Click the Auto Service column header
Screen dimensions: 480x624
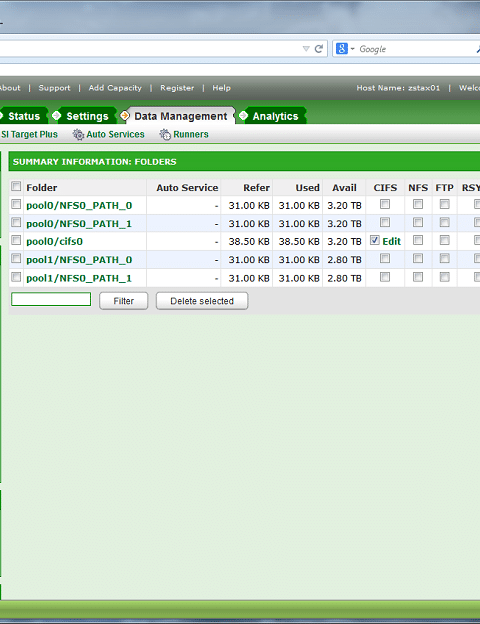pos(187,187)
